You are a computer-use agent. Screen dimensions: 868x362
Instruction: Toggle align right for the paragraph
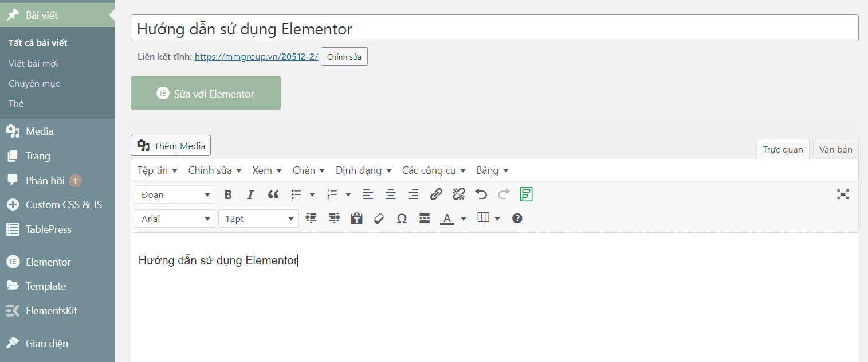point(413,195)
